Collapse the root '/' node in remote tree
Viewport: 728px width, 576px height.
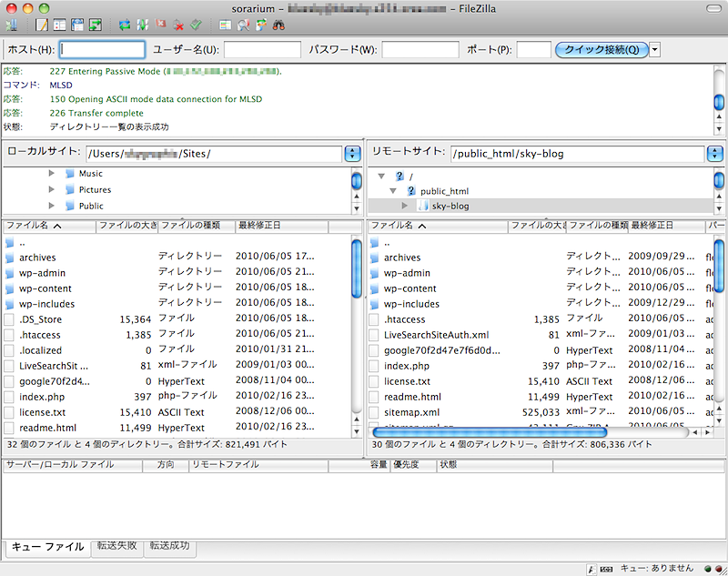(x=381, y=177)
